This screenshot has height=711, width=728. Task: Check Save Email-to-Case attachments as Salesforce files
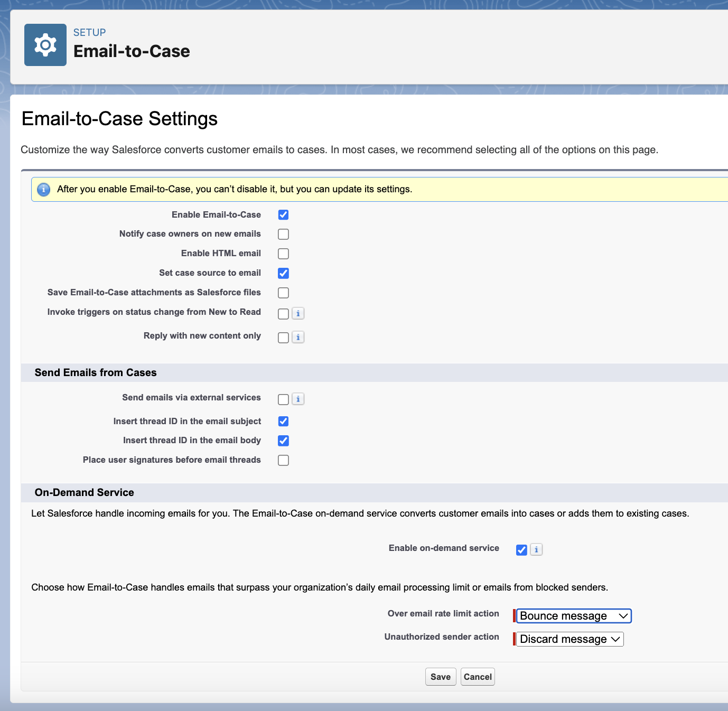click(283, 293)
